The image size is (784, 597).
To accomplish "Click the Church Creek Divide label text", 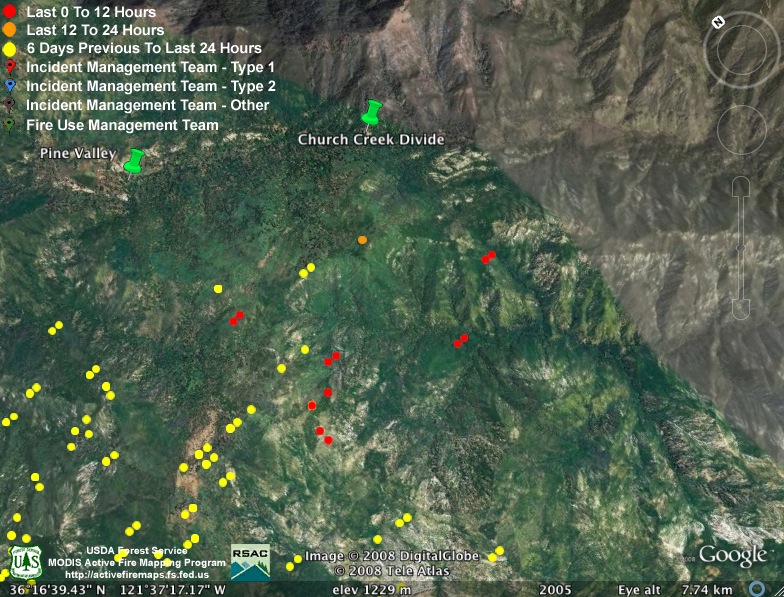I will 371,140.
